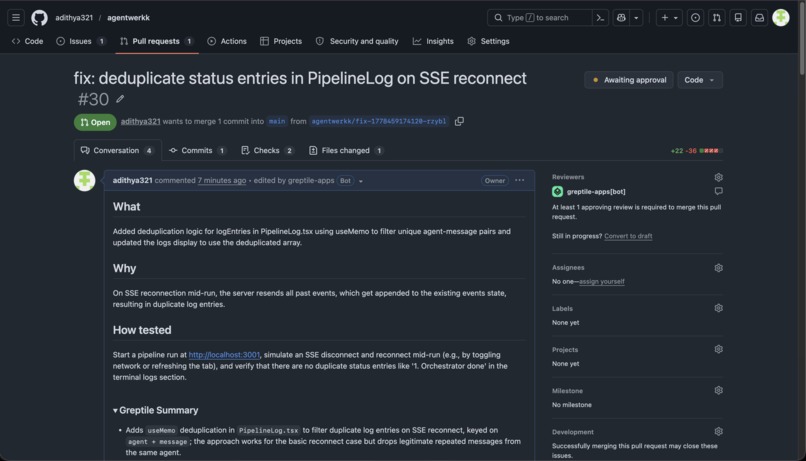Open the http://localhost:3001 link
Image resolution: width=806 pixels, height=461 pixels.
coord(224,355)
